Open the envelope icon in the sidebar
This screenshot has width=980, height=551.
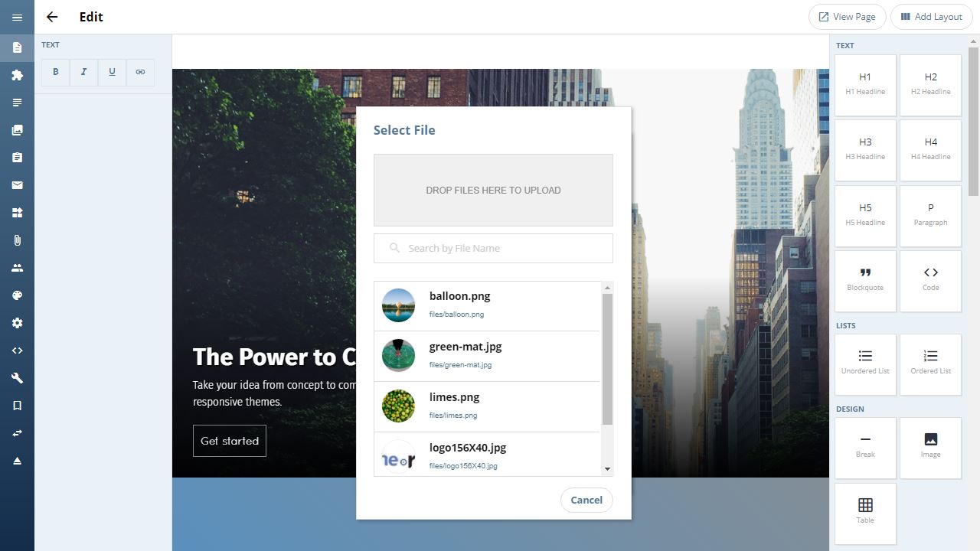[17, 185]
